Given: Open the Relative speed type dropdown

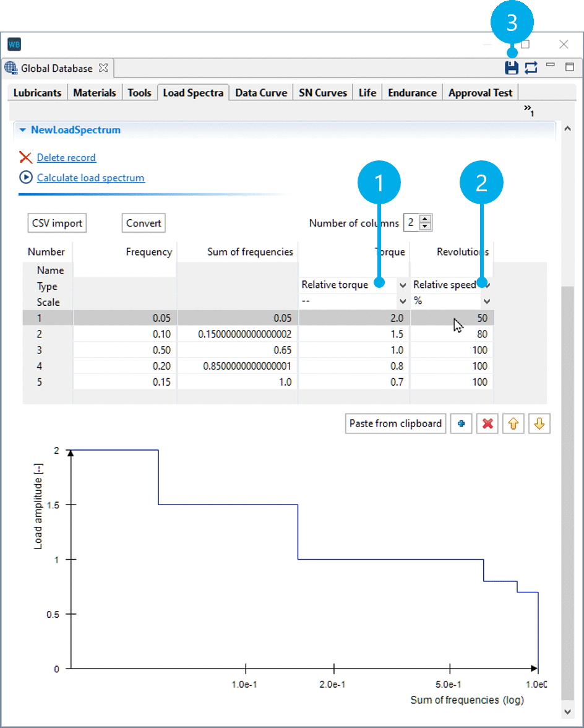Looking at the screenshot, I should pos(487,285).
